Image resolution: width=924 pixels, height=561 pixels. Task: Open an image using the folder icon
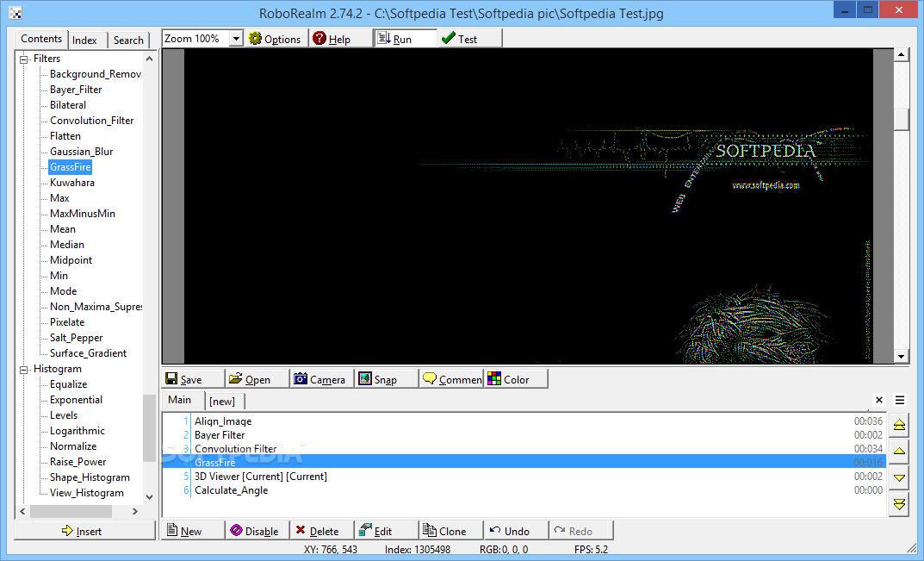coord(257,379)
